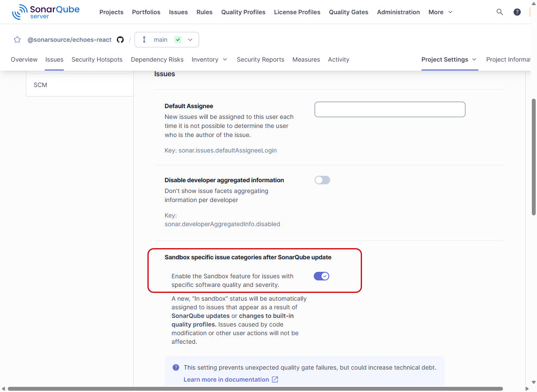Open the help menu via question mark icon
The width and height of the screenshot is (537, 392).
pos(517,12)
